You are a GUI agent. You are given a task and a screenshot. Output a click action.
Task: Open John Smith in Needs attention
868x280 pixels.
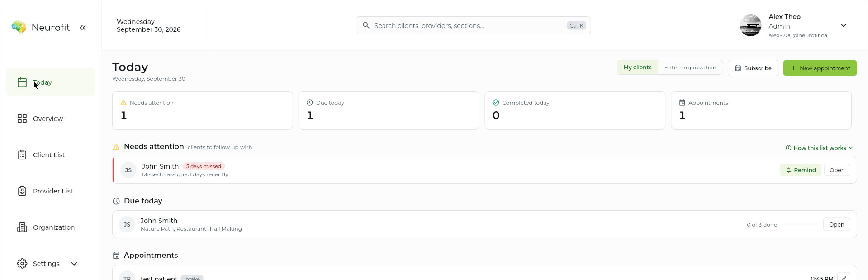[x=837, y=170]
